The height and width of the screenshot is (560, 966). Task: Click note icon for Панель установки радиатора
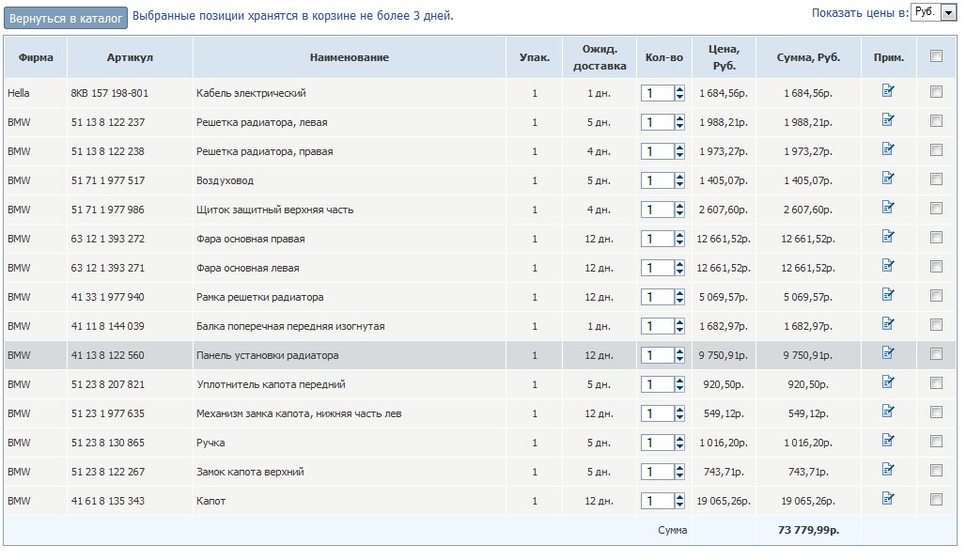click(888, 353)
